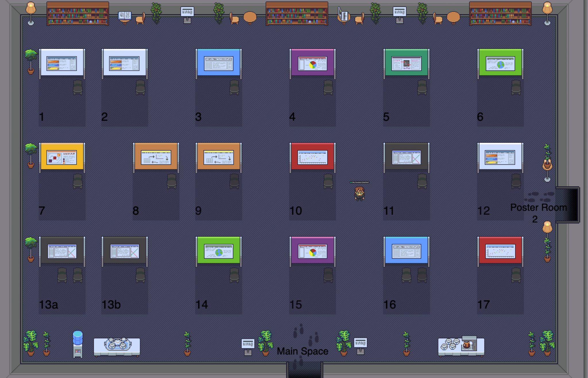Click the open book on the top table
The image size is (588, 378).
point(125,15)
